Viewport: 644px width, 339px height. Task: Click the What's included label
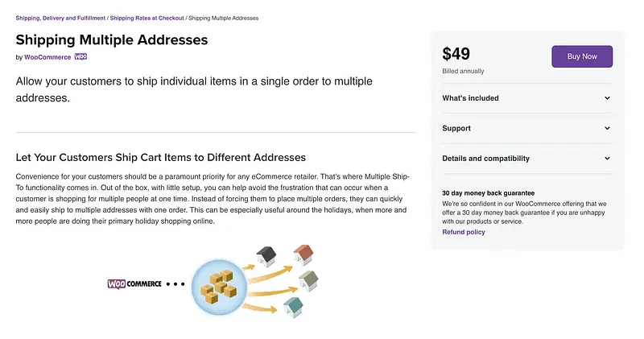470,98
